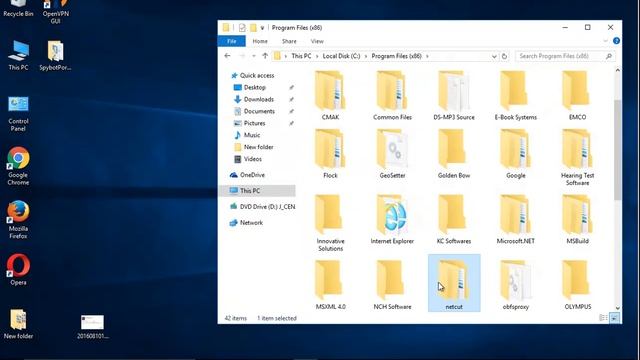Click the Internet Explorer folder

392,220
